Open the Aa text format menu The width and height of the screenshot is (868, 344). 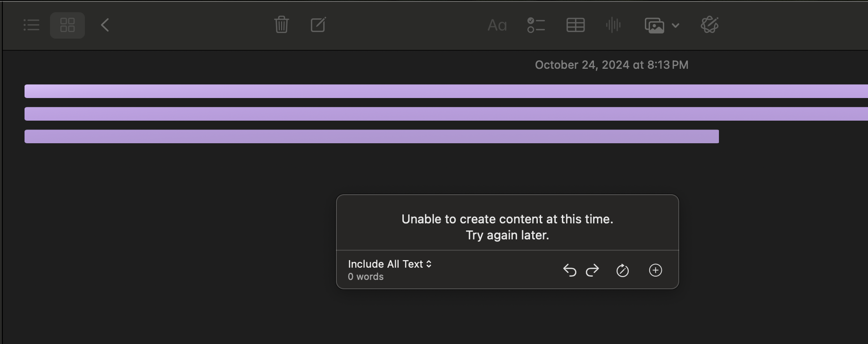click(497, 25)
